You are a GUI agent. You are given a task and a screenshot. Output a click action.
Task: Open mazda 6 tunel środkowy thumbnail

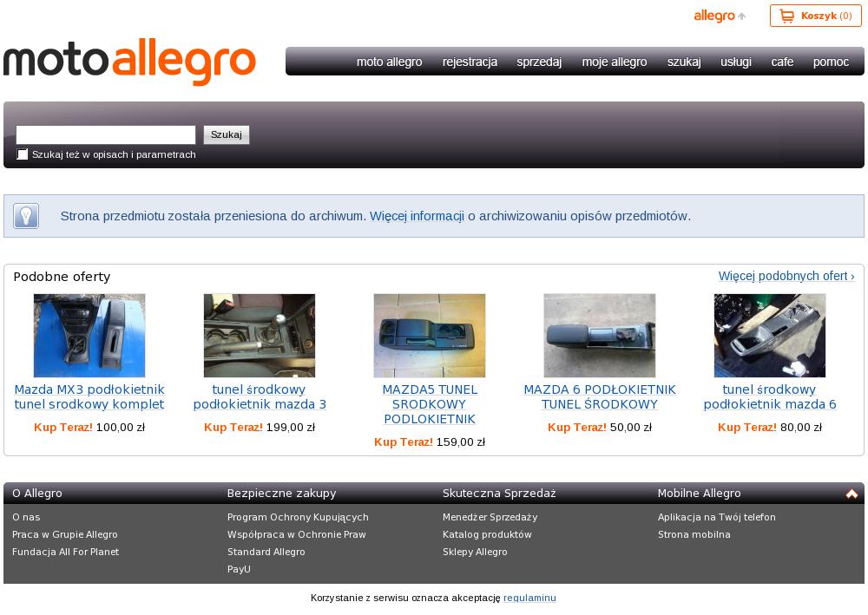769,335
